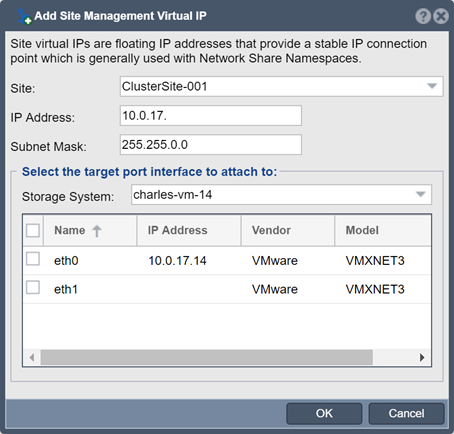
Task: Click the Add Site Virtual IP title icon
Action: (24, 16)
